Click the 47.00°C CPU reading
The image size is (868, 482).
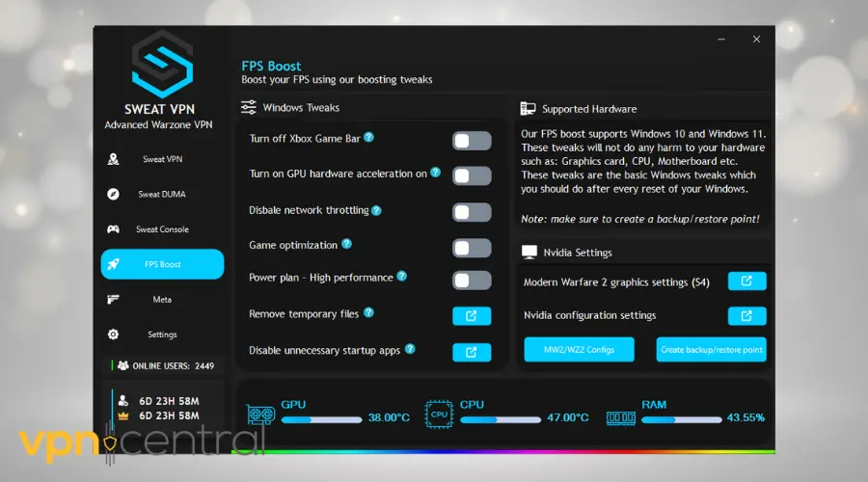568,417
